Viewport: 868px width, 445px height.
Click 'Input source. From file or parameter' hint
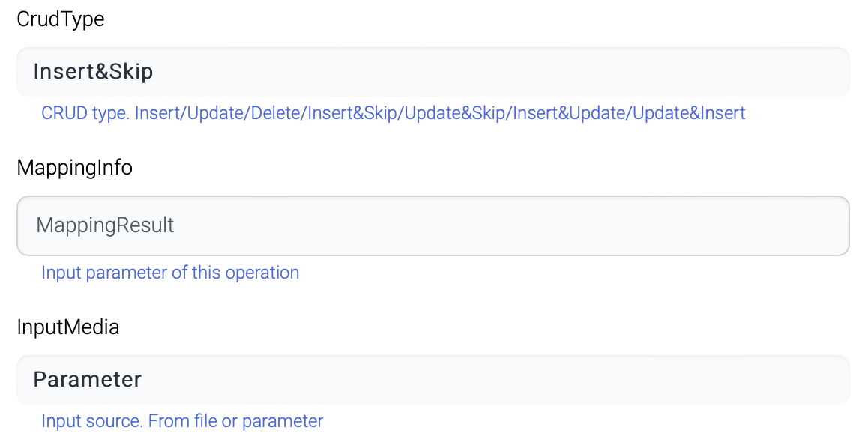[x=182, y=421]
